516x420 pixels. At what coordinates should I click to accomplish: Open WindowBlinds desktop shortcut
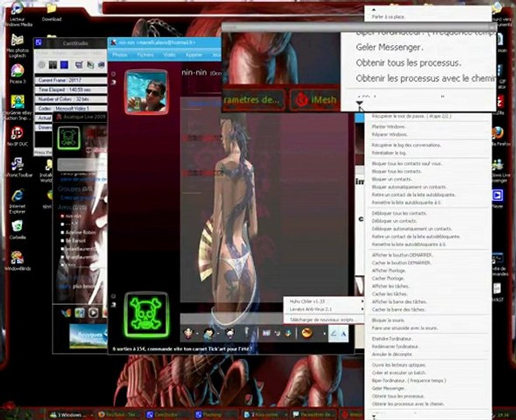[17, 261]
